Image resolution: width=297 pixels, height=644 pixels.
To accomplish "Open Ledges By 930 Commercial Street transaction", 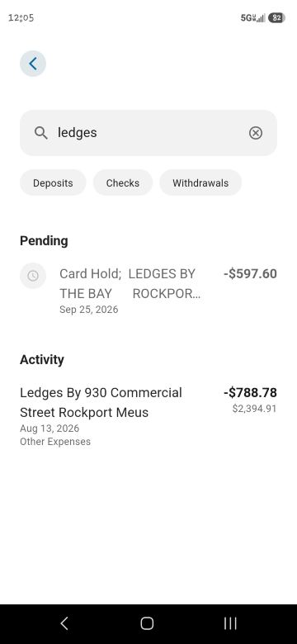I will [x=148, y=416].
